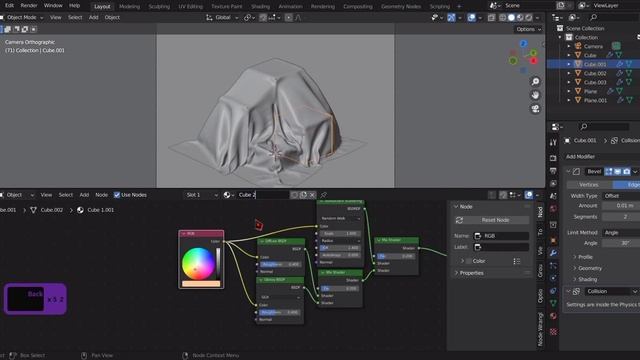Click Reset Node refresh icon
Viewport: 640px width, 360px height.
[x=459, y=220]
